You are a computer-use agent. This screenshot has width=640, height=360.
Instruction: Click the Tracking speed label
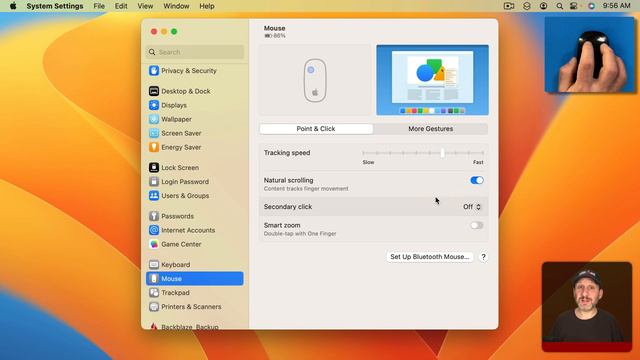click(x=287, y=153)
